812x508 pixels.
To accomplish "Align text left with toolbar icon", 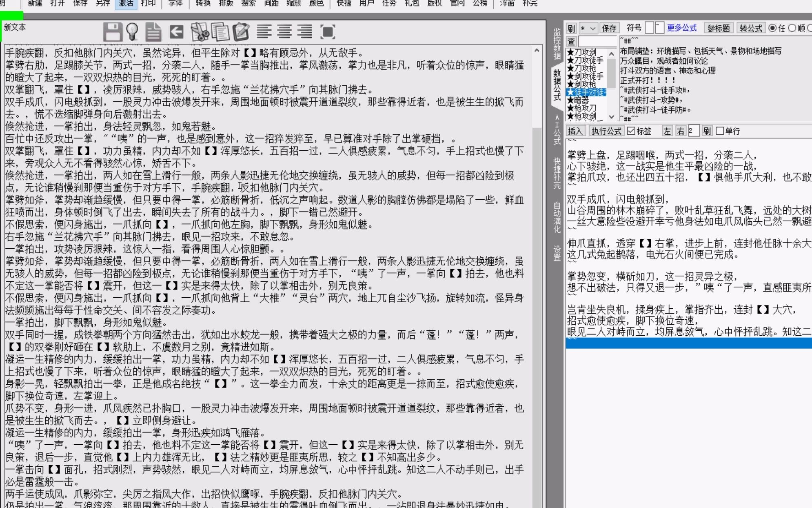I will pyautogui.click(x=264, y=31).
